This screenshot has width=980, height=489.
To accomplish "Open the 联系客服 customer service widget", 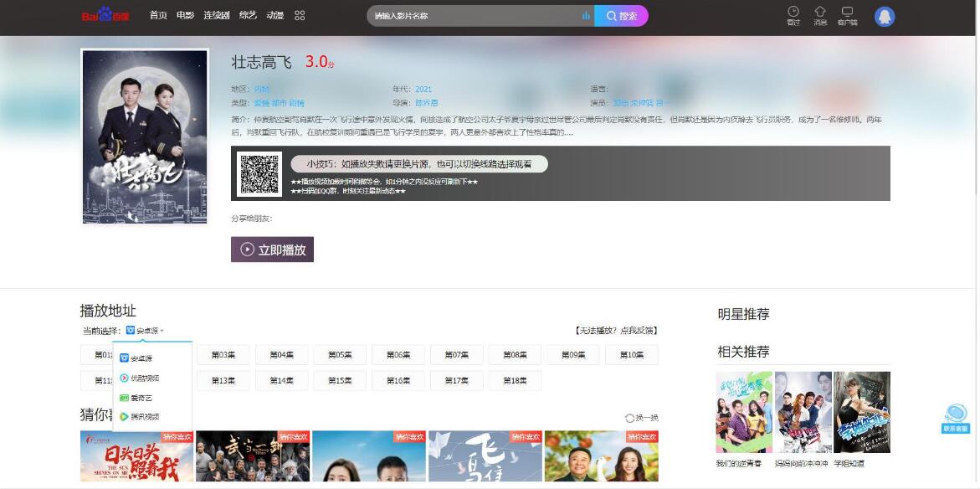I will (x=955, y=419).
